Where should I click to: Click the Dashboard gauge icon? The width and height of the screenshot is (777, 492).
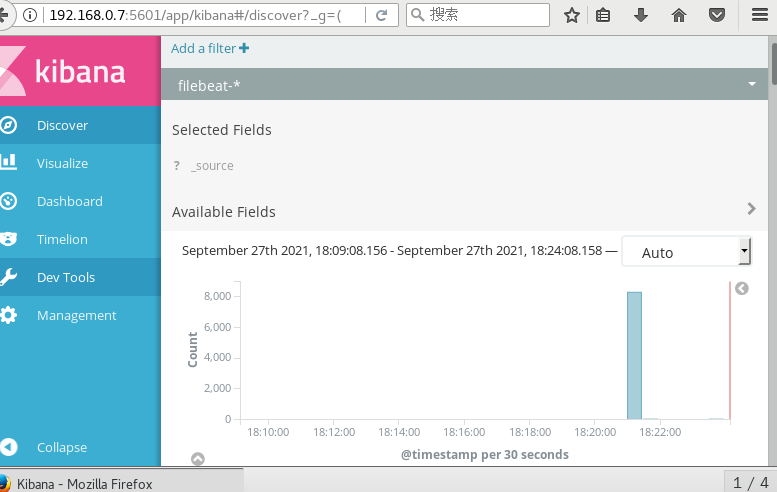click(8, 201)
